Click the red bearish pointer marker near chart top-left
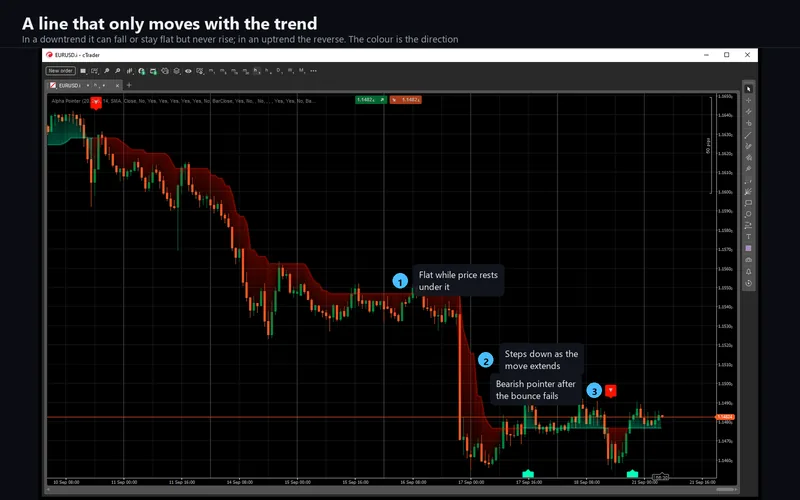The width and height of the screenshot is (800, 500). click(x=96, y=103)
